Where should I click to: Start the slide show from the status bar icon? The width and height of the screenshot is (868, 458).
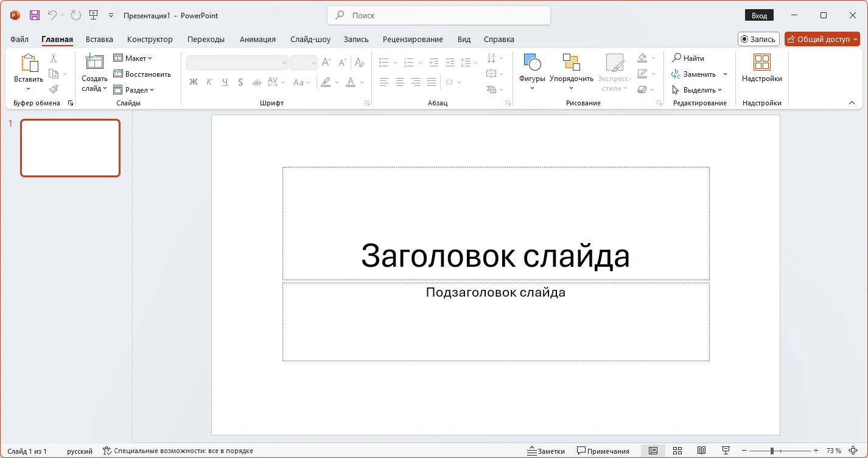click(x=726, y=451)
